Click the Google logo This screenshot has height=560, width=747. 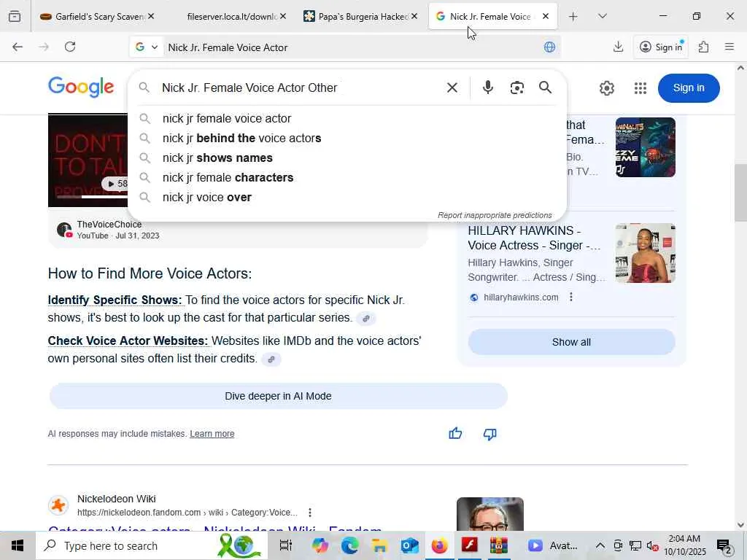[81, 87]
